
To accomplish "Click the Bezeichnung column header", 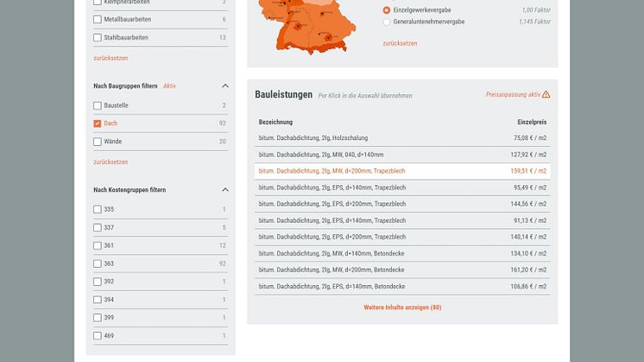I will (x=275, y=122).
